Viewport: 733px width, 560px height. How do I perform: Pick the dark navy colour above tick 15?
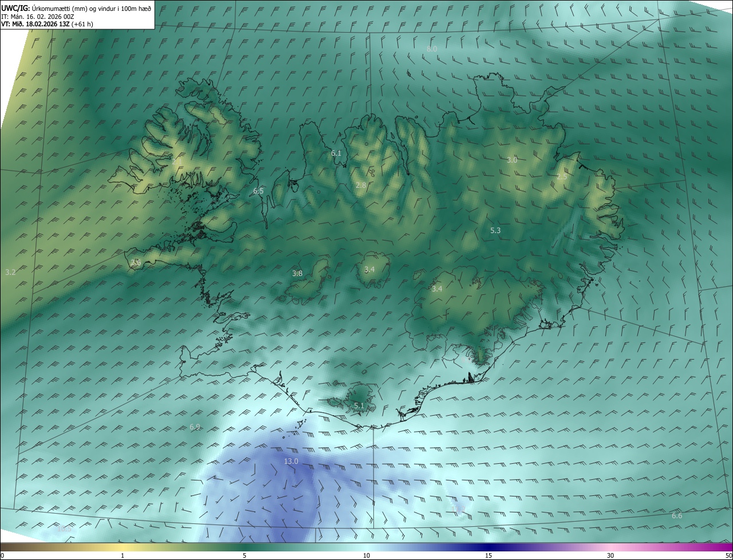488,547
